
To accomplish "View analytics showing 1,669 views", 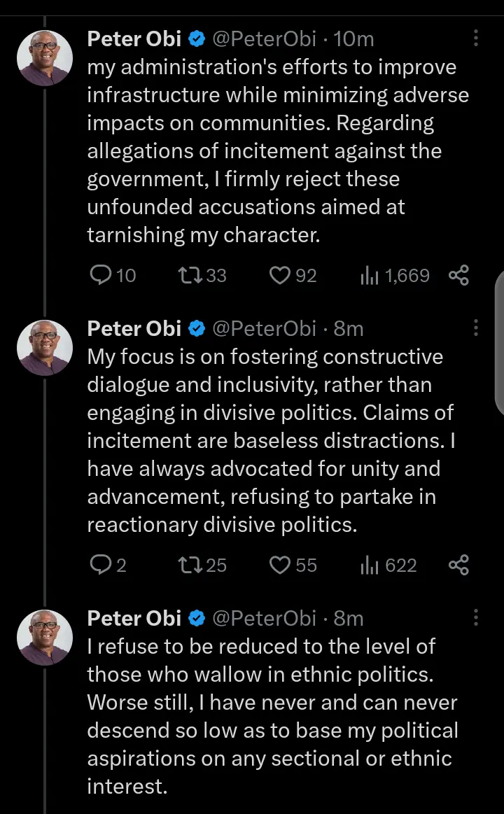I will click(368, 276).
